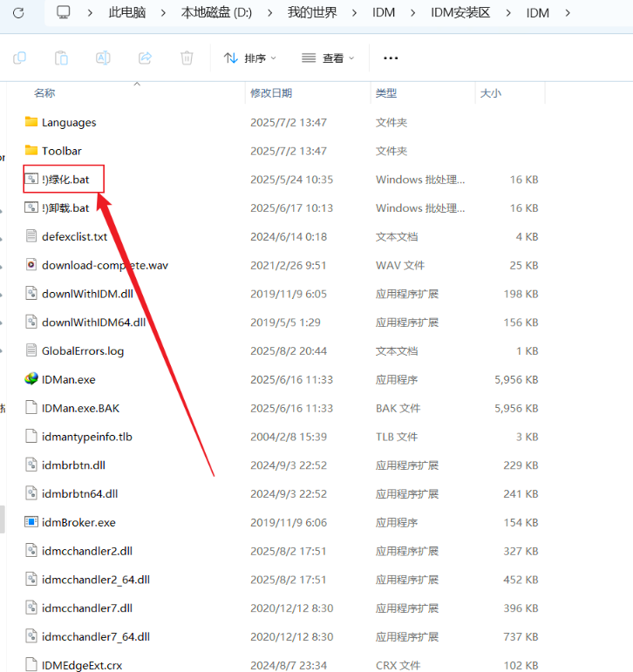Click the downlWithIDM.dll file icon
The width and height of the screenshot is (633, 672).
click(31, 294)
